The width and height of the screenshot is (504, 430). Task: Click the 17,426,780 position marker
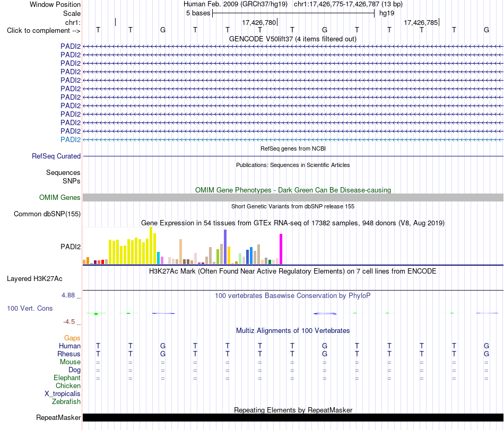(x=259, y=22)
